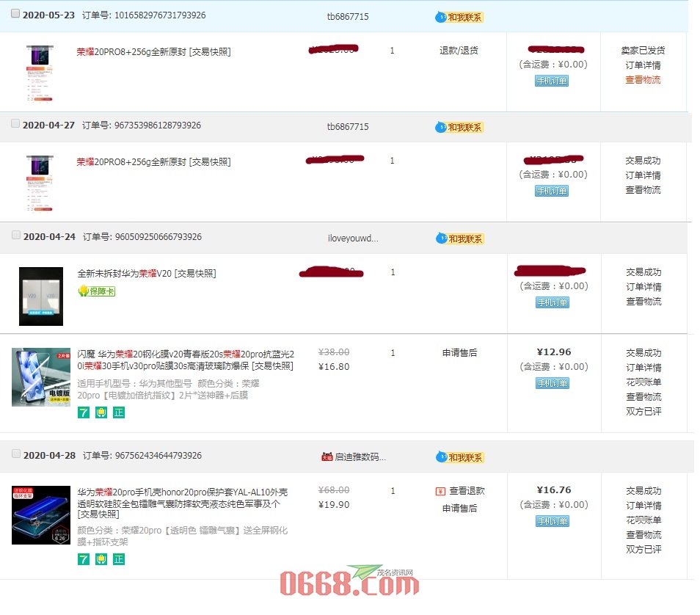The height and width of the screenshot is (615, 700).
Task: Open 荣耀20PRO8+256g title in 2020-05-23 order
Action: coord(131,52)
